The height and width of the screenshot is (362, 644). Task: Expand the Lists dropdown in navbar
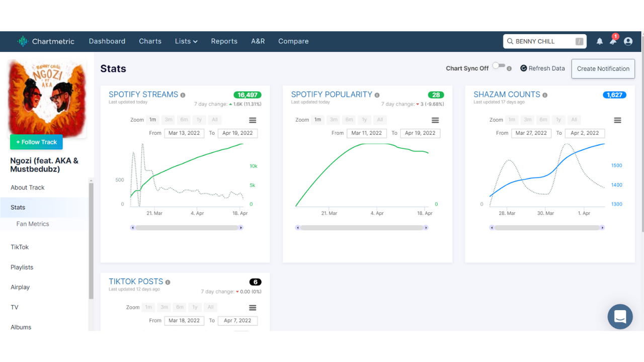pos(186,41)
